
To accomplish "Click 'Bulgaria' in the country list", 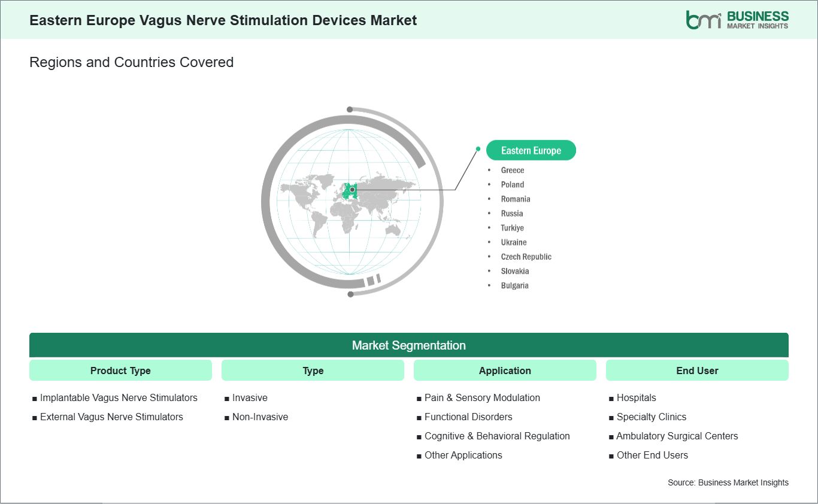I will 515,285.
